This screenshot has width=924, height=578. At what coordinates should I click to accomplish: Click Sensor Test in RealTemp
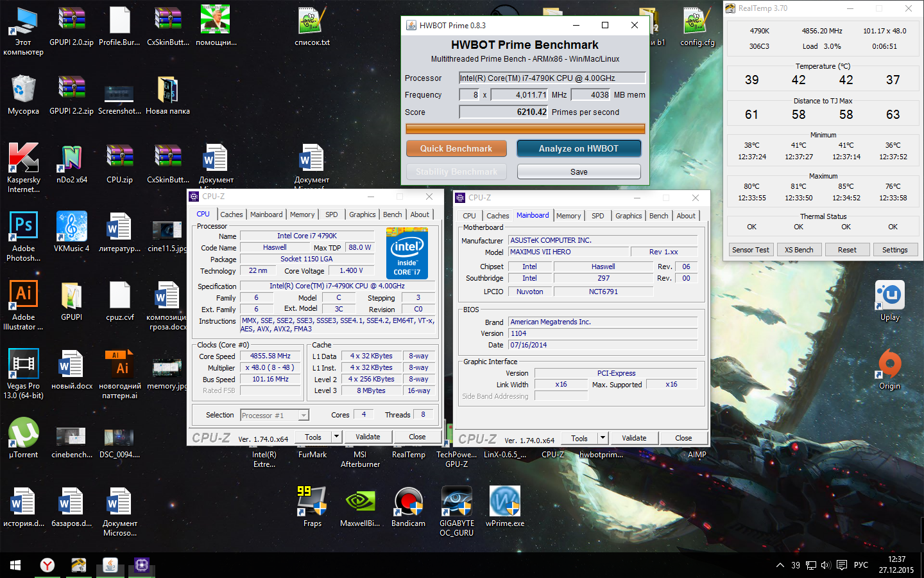click(x=751, y=250)
